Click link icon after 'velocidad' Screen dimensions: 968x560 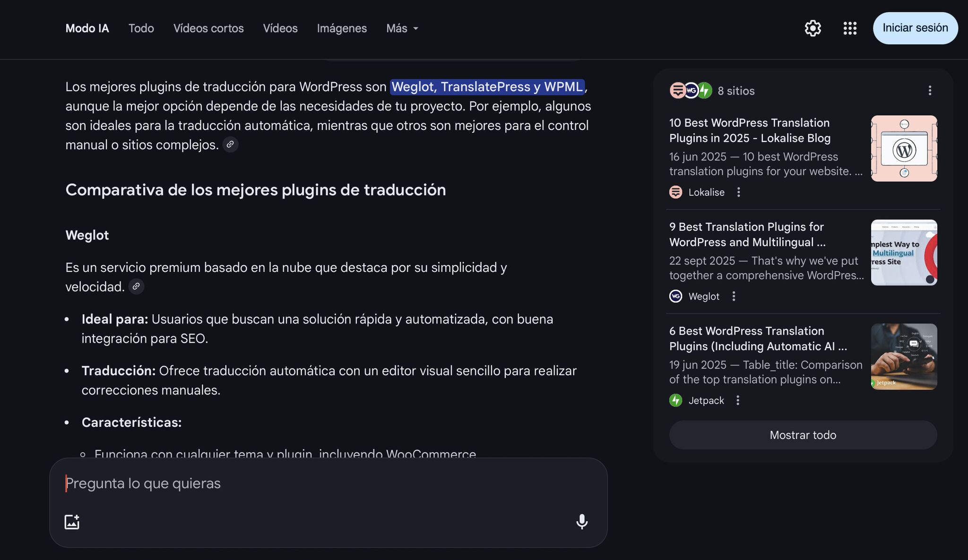[136, 286]
